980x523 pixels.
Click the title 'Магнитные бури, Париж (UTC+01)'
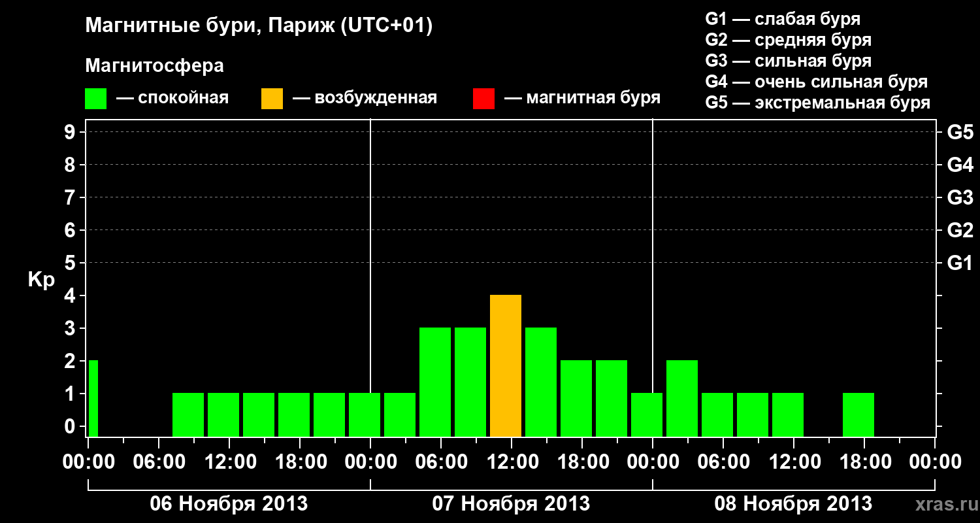[259, 27]
